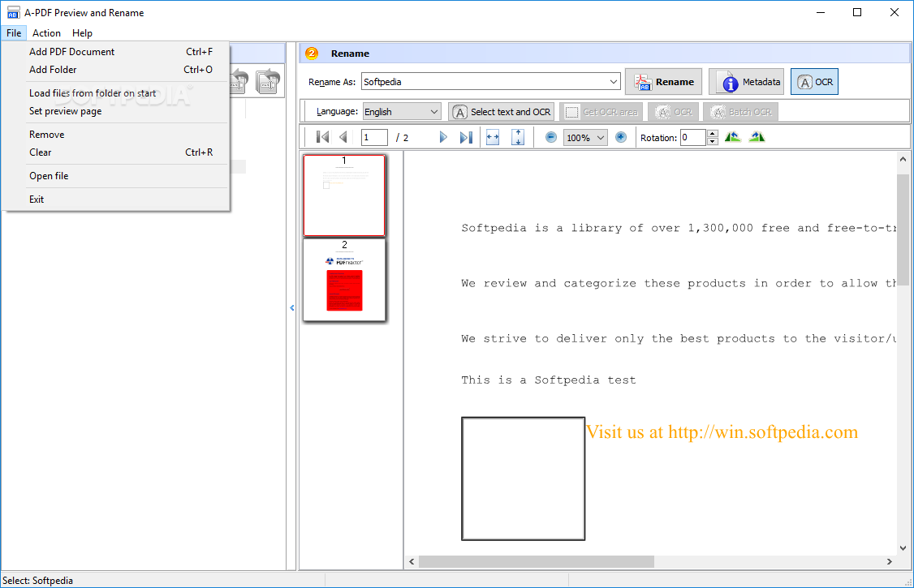Fit page height icon
Image resolution: width=914 pixels, height=588 pixels.
(518, 137)
